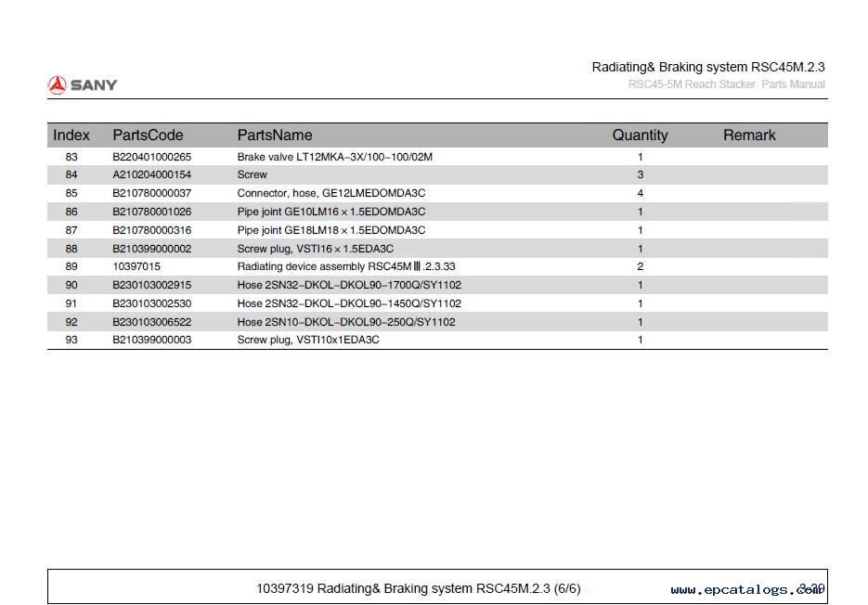Select index number 83
This screenshot has width=868, height=605.
click(x=71, y=157)
